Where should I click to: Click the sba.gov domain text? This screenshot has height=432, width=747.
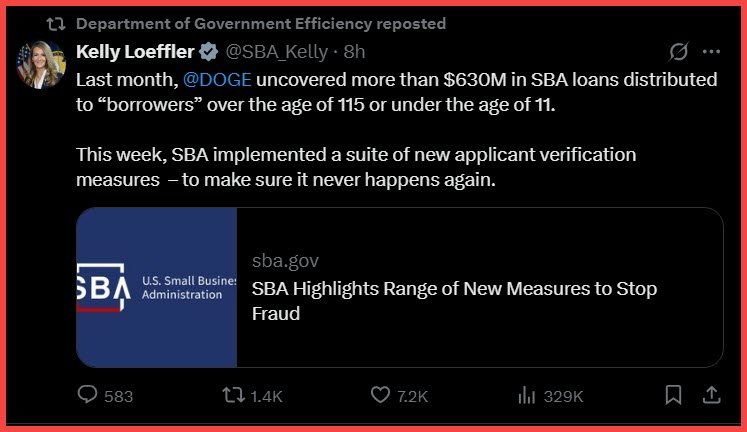coord(285,261)
